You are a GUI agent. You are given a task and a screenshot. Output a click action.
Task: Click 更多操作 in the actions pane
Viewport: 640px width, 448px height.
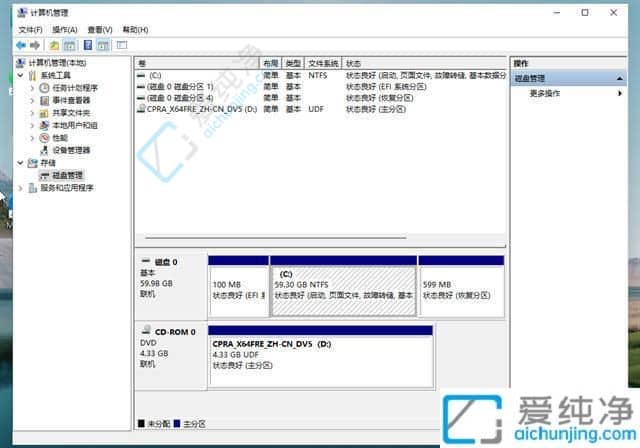coord(544,93)
